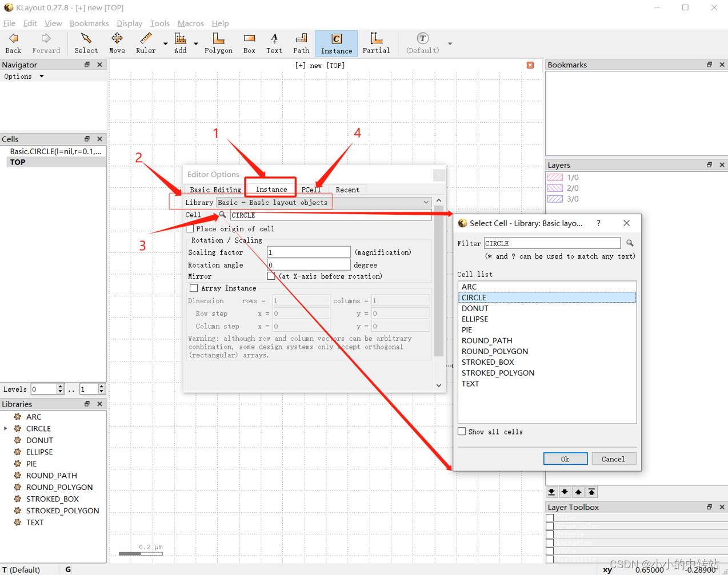Undock the Libraries panel

(87, 404)
